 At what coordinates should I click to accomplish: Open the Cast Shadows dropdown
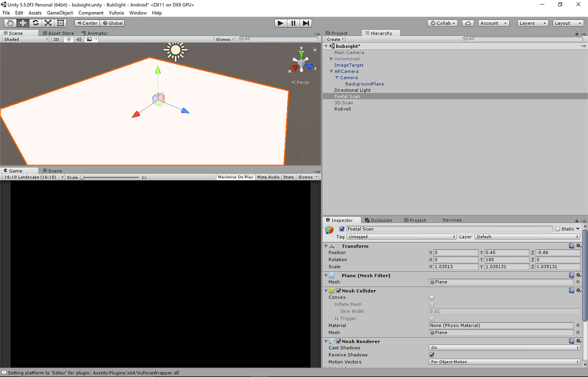point(504,348)
